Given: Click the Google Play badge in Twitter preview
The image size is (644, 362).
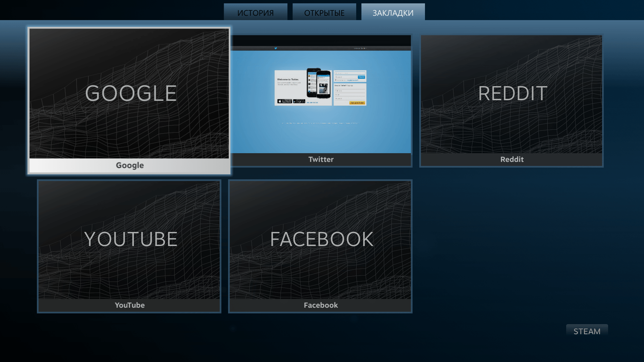Looking at the screenshot, I should [x=299, y=101].
